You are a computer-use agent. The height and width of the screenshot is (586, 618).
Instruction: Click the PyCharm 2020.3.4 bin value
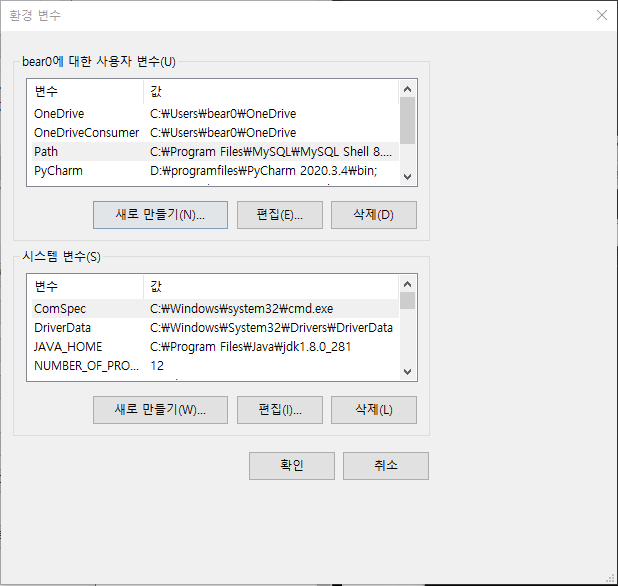click(x=263, y=171)
